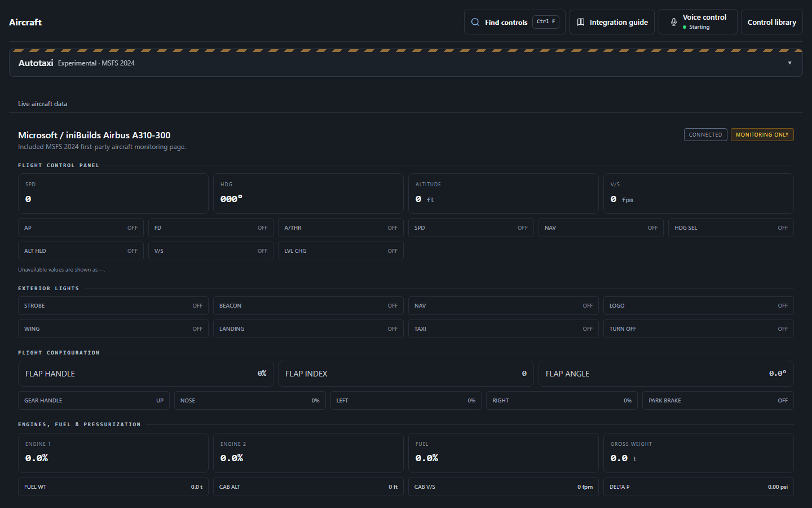812x508 pixels.
Task: Click the BEACON light row
Action: [308, 306]
